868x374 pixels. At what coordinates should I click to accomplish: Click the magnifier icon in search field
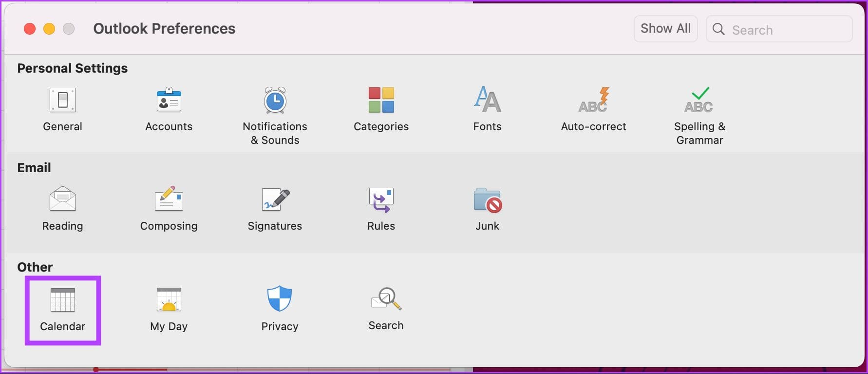point(718,29)
